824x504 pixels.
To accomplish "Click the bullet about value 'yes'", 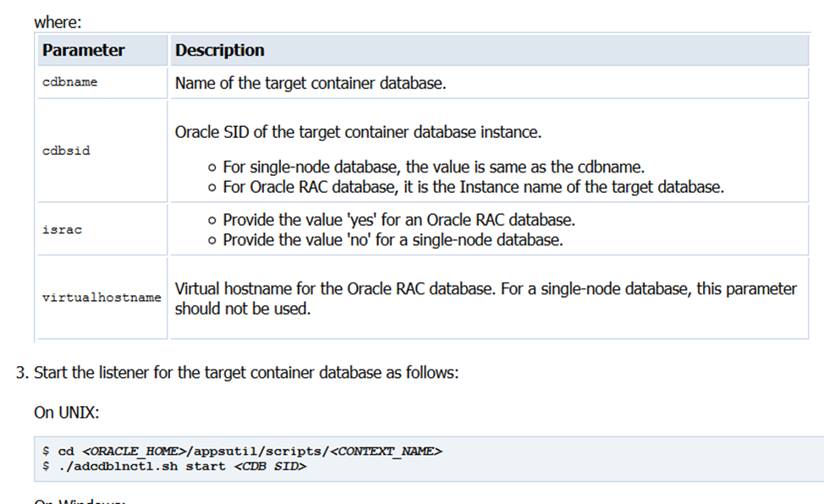I will coord(398,220).
